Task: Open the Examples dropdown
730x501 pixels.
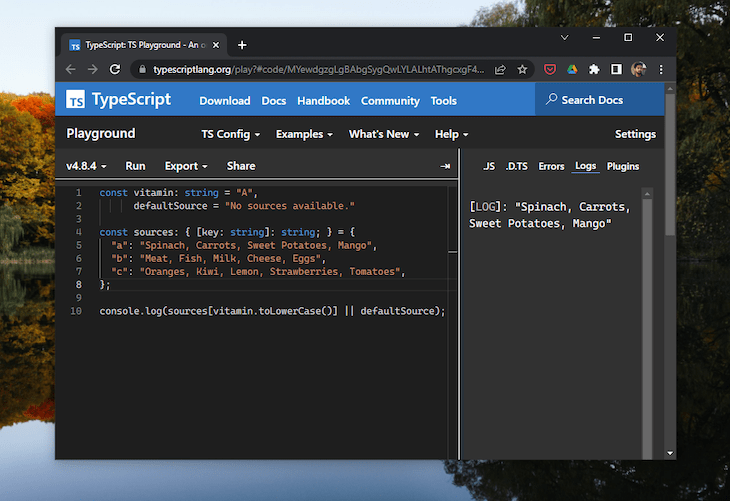Action: click(304, 135)
